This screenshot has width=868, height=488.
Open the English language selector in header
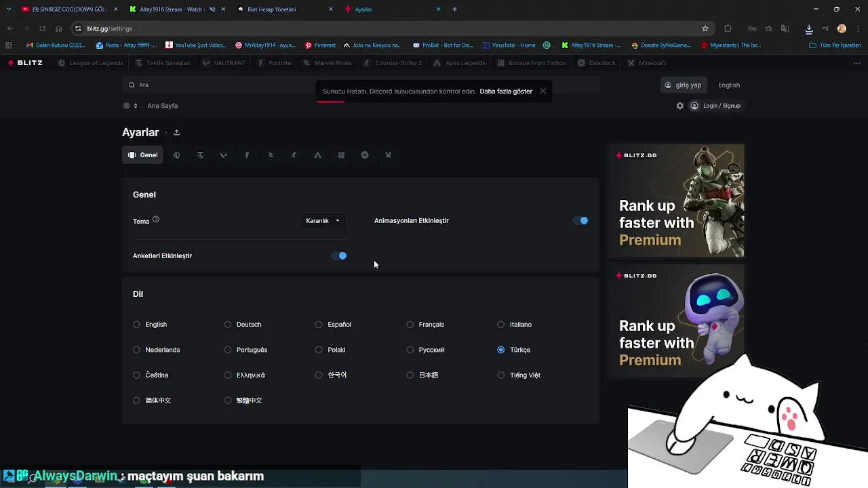[x=729, y=85]
